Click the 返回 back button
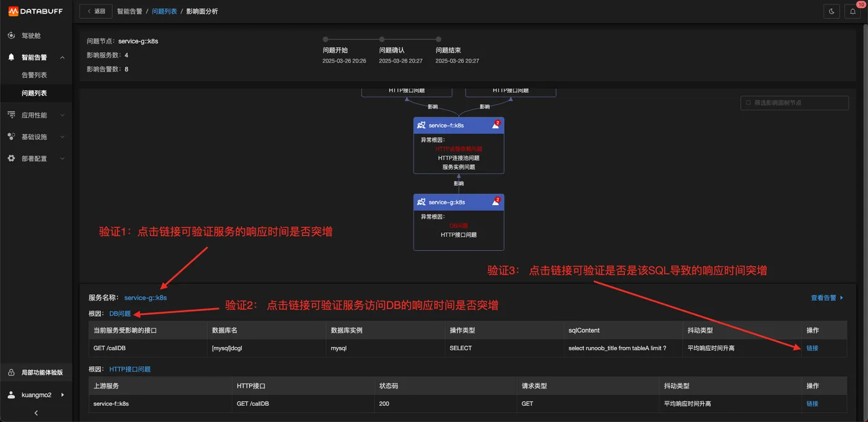 tap(96, 11)
